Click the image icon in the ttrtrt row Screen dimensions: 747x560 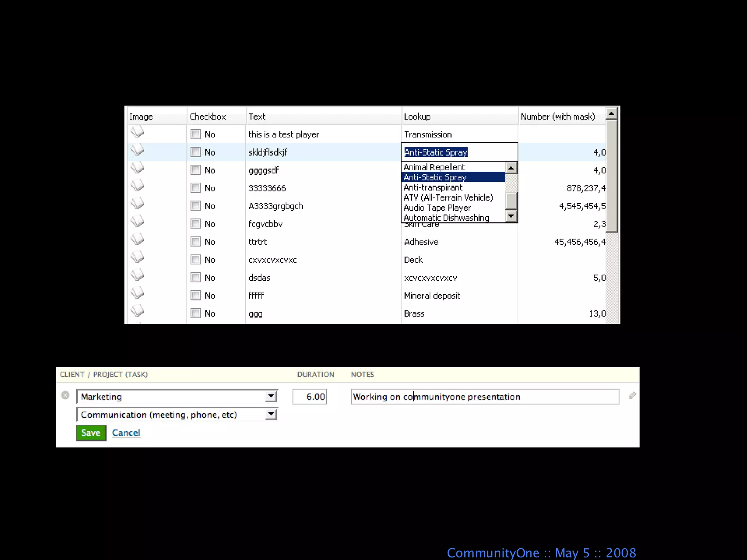138,240
